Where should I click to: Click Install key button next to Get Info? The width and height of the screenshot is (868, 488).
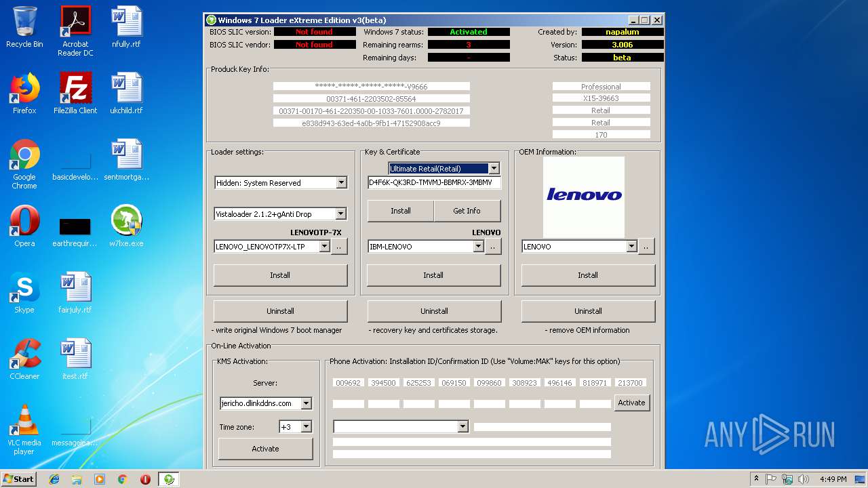coord(401,211)
